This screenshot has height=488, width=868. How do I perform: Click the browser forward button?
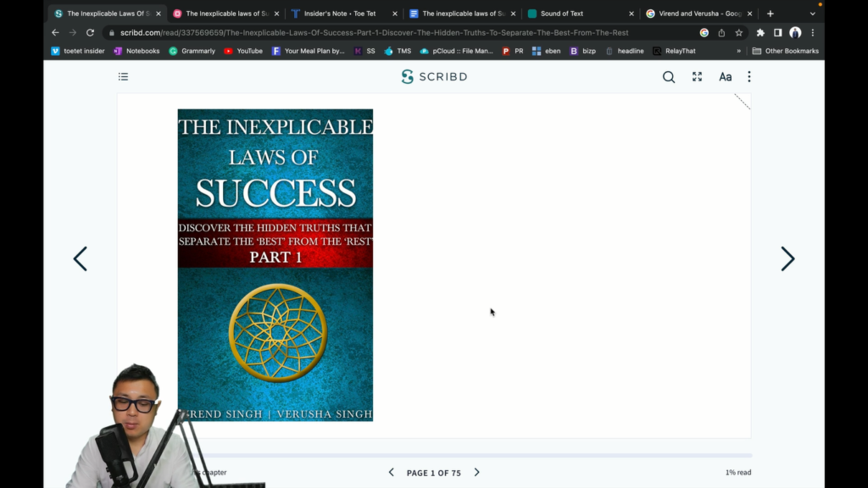(73, 33)
